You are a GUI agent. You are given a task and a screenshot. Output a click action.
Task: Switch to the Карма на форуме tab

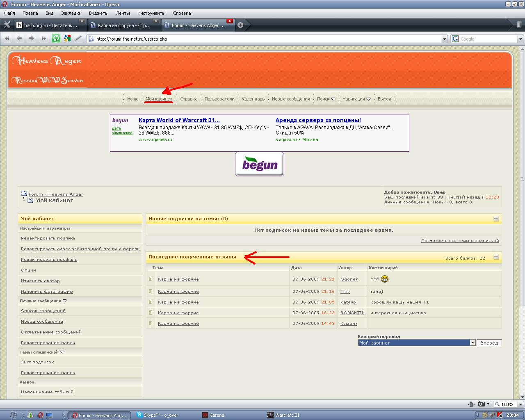pyautogui.click(x=124, y=25)
